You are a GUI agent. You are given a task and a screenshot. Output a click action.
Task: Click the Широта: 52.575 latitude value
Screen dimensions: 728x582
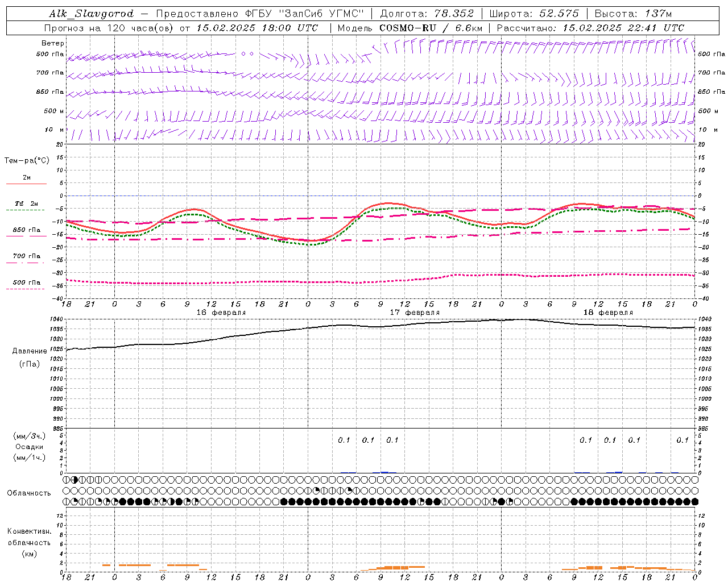pos(534,14)
